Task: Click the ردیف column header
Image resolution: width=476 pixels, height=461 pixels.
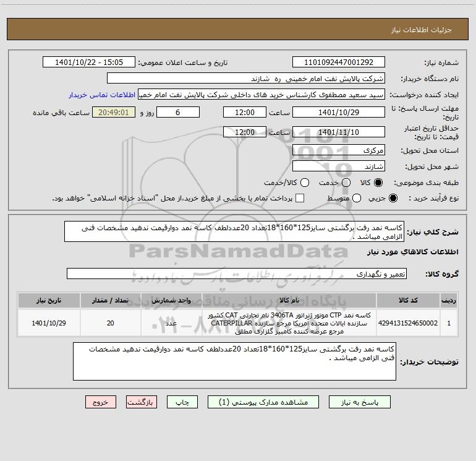Action: click(449, 300)
